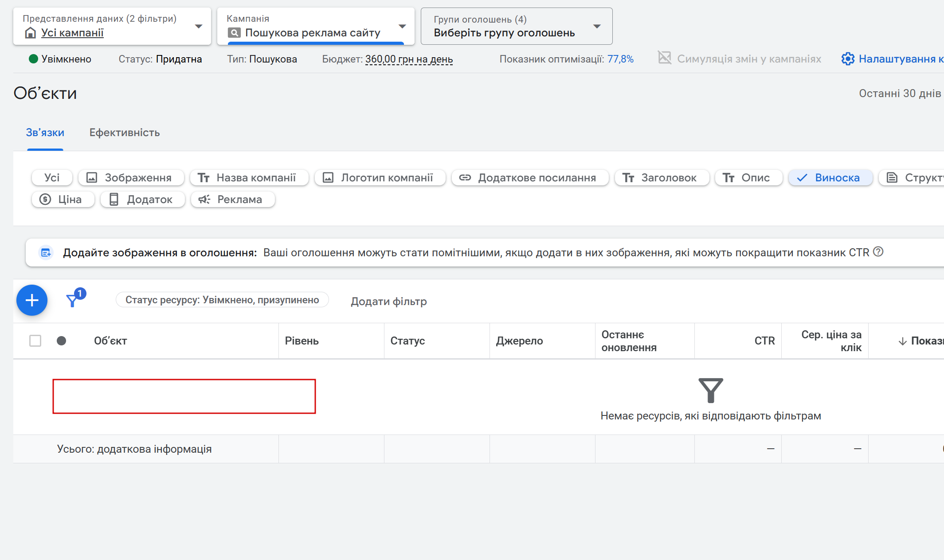944x560 pixels.
Task: Switch to the Ефективність tab
Action: (125, 133)
